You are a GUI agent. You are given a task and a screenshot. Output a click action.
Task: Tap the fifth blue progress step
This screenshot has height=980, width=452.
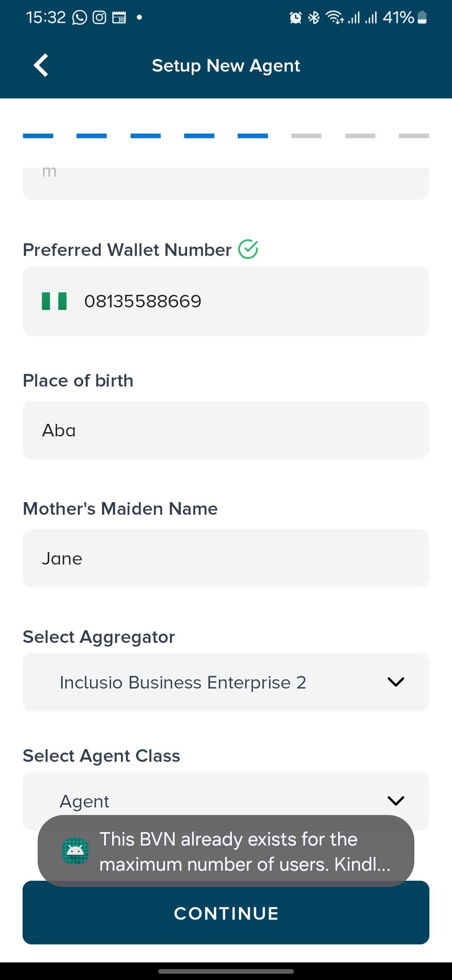tap(253, 136)
